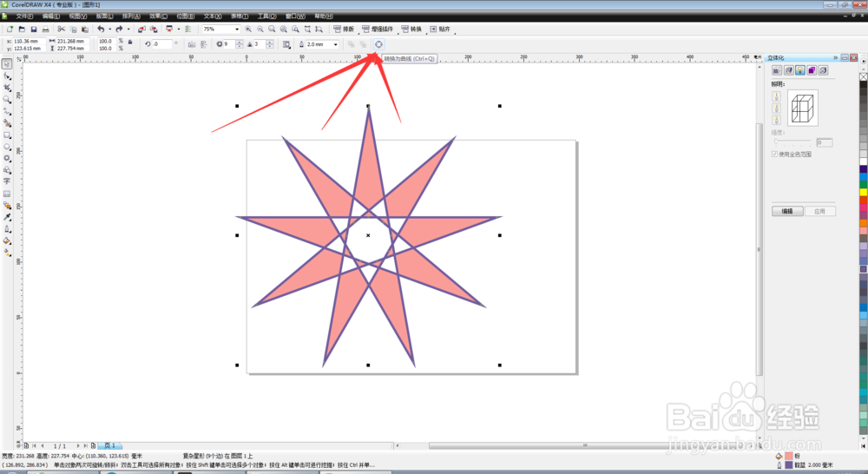Select the Table tool
Viewport: 868px width, 474px height.
pos(7,194)
